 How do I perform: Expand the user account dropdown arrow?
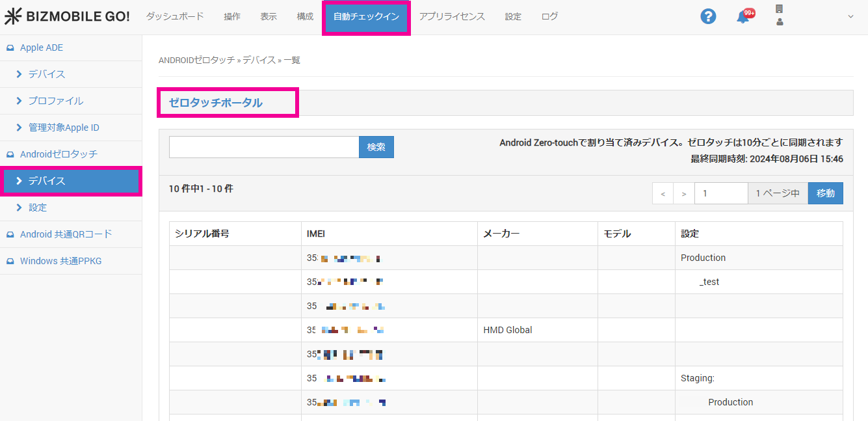850,17
